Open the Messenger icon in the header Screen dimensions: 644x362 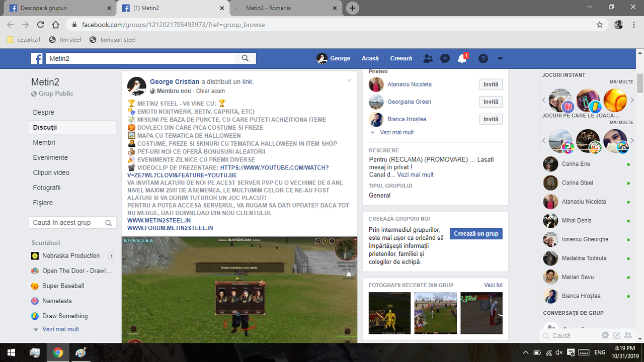(x=445, y=58)
